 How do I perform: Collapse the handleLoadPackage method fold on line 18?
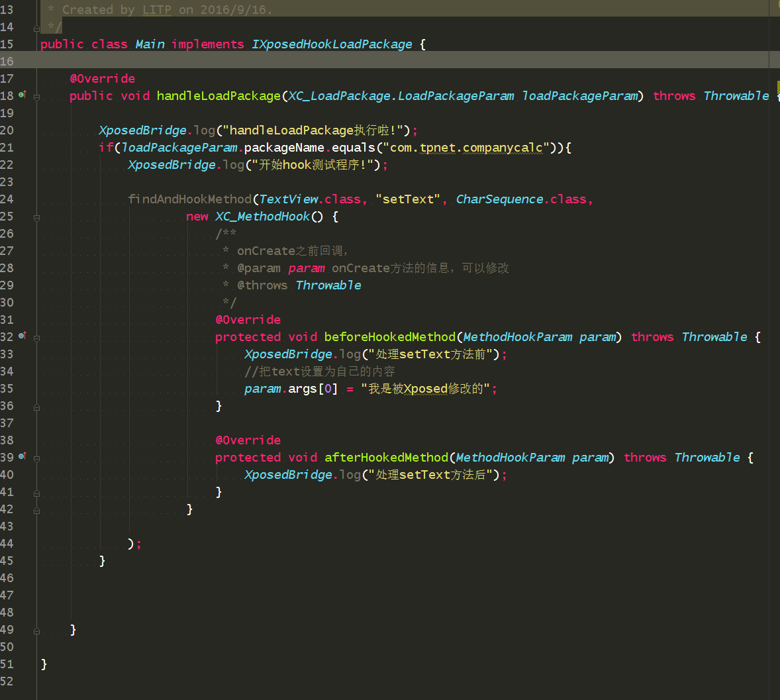pyautogui.click(x=37, y=97)
